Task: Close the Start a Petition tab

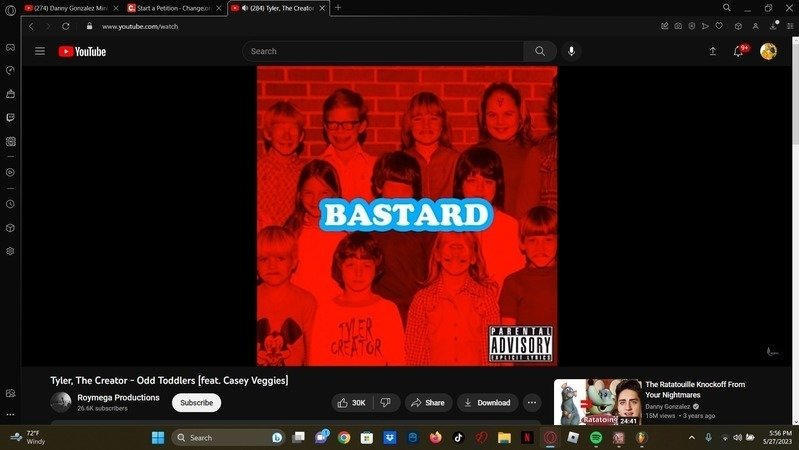Action: (219, 8)
